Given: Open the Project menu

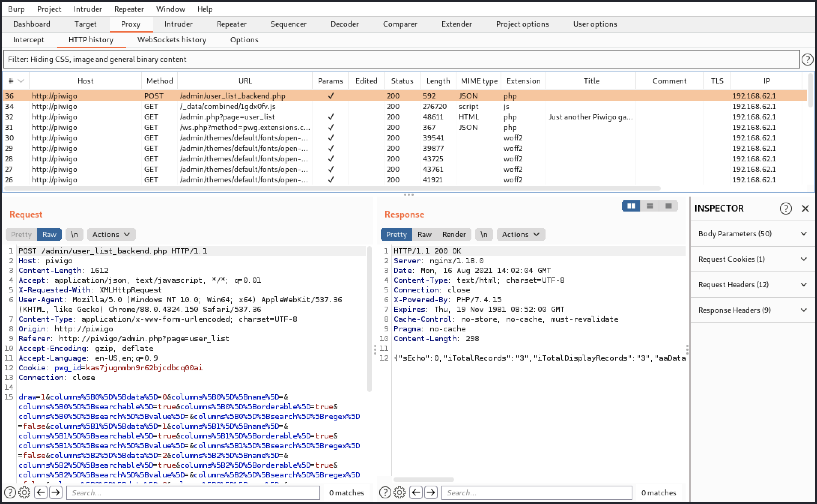Looking at the screenshot, I should (49, 9).
